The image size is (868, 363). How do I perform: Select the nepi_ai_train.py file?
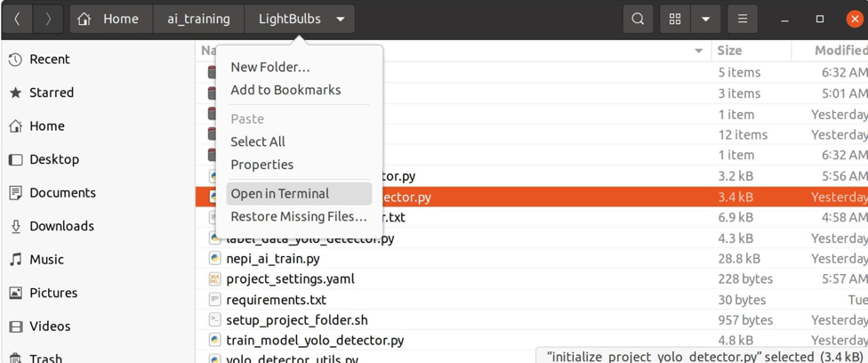coord(273,259)
